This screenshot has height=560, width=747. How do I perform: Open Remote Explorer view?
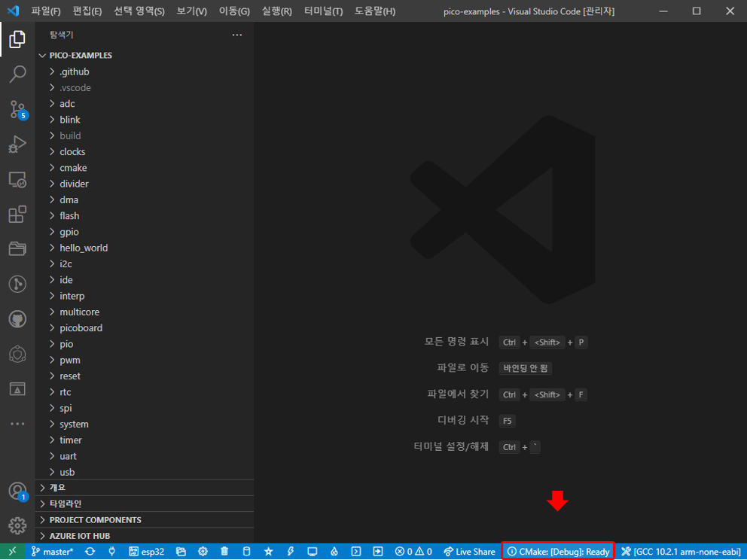tap(17, 180)
